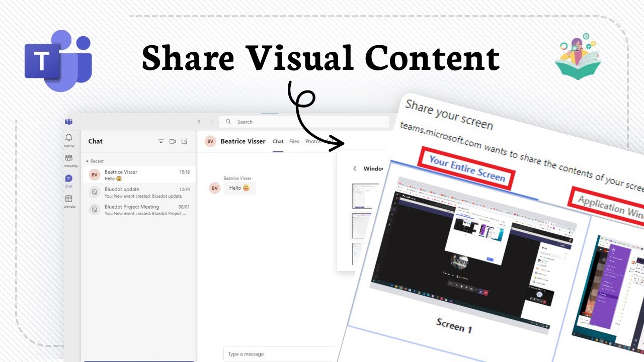
Task: Switch to the Files tab
Action: coord(294,141)
